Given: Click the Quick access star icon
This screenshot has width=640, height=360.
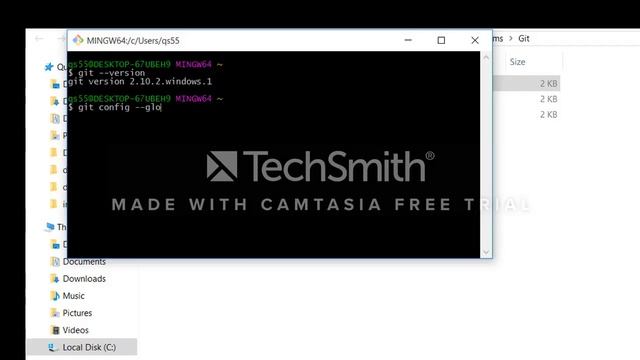Looking at the screenshot, I should coord(49,67).
